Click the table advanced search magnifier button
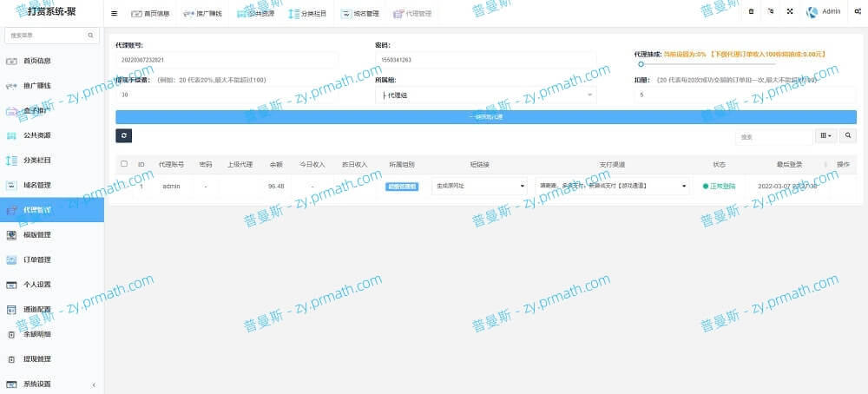 point(848,135)
